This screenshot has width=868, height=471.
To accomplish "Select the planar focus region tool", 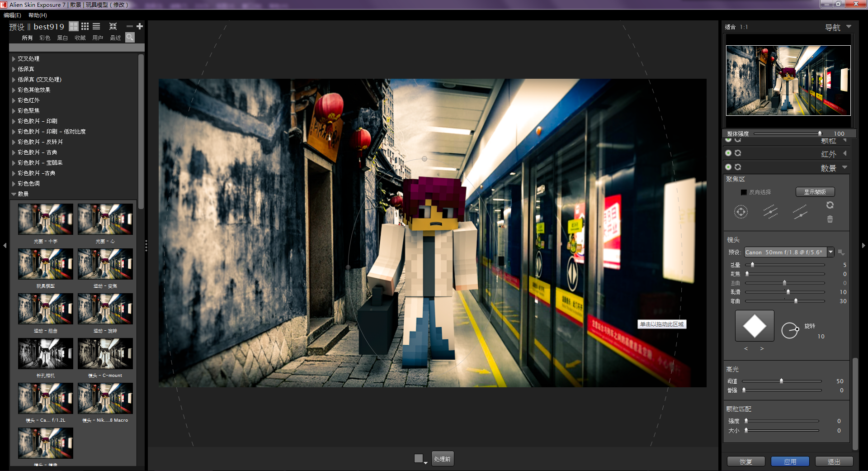I will pyautogui.click(x=770, y=212).
